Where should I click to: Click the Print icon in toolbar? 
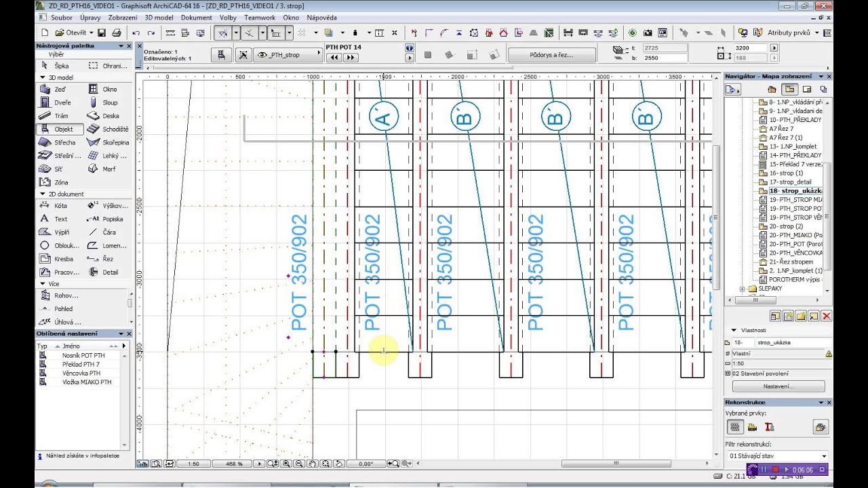tap(117, 33)
